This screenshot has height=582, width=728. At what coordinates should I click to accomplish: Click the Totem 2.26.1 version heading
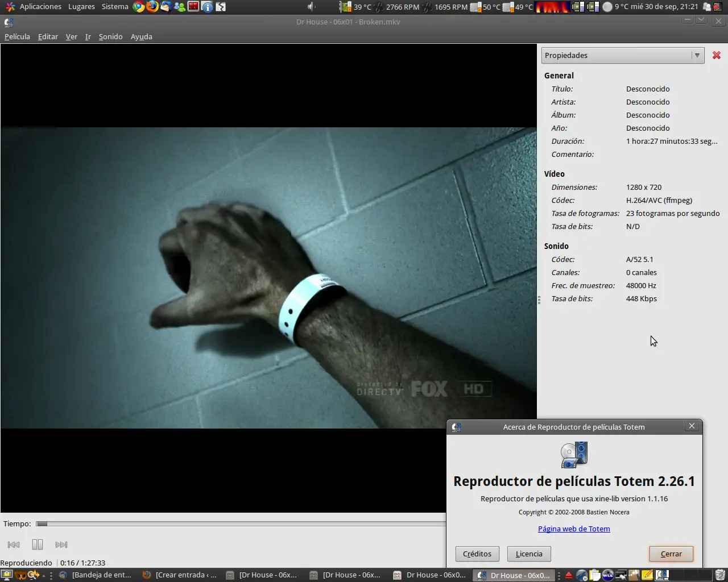click(574, 481)
